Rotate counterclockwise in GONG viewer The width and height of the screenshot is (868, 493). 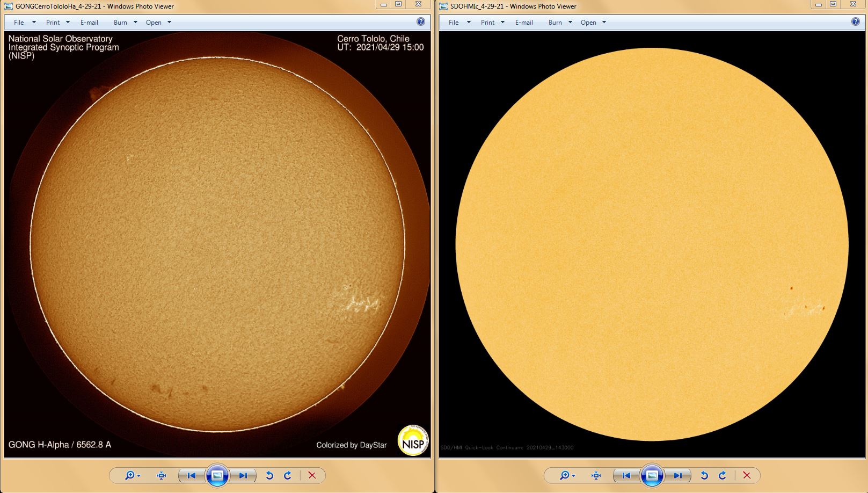tap(269, 475)
